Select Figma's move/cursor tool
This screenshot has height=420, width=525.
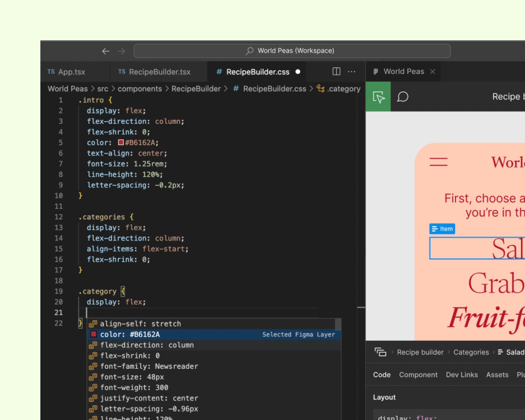tap(378, 97)
